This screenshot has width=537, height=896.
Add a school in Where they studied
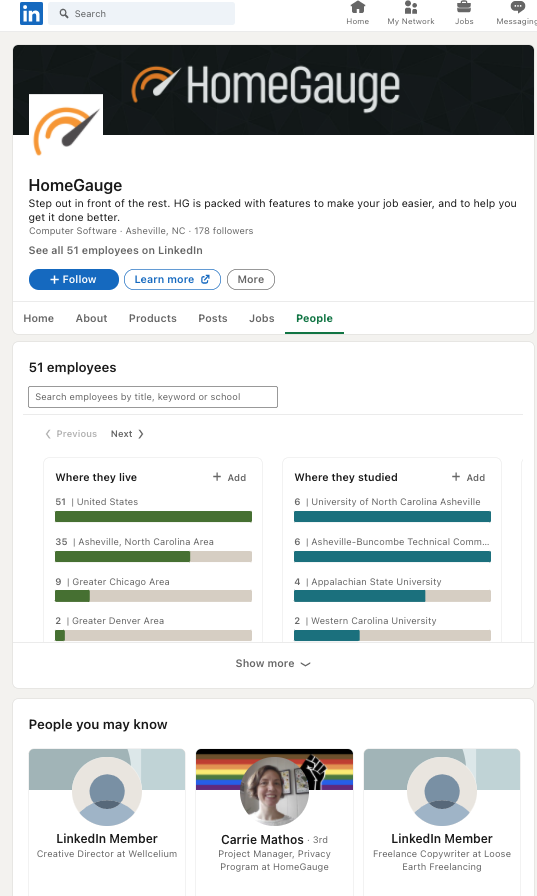468,477
